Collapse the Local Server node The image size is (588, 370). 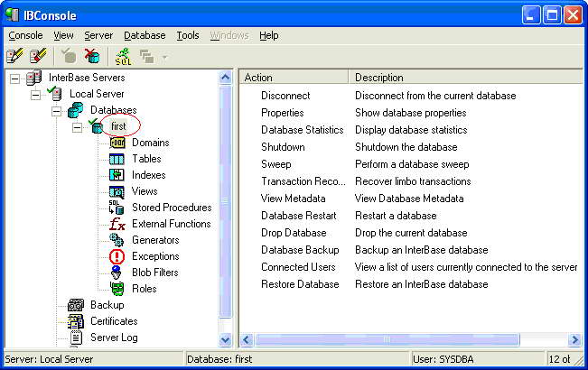(35, 95)
